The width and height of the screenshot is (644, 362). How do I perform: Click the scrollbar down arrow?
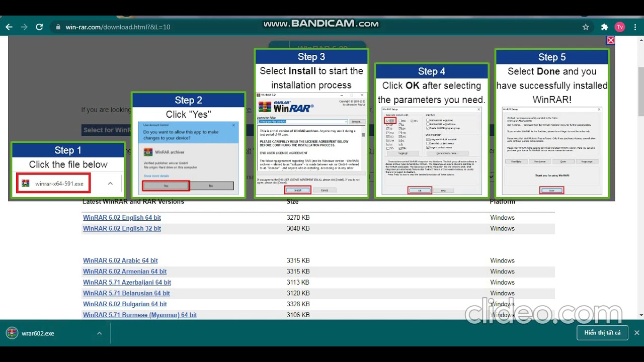(640, 315)
